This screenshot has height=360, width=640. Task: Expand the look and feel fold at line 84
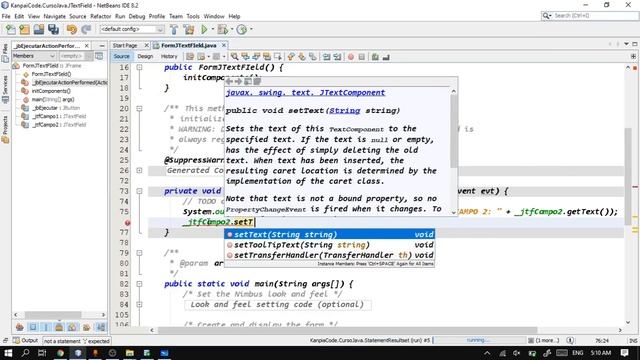coord(139,304)
